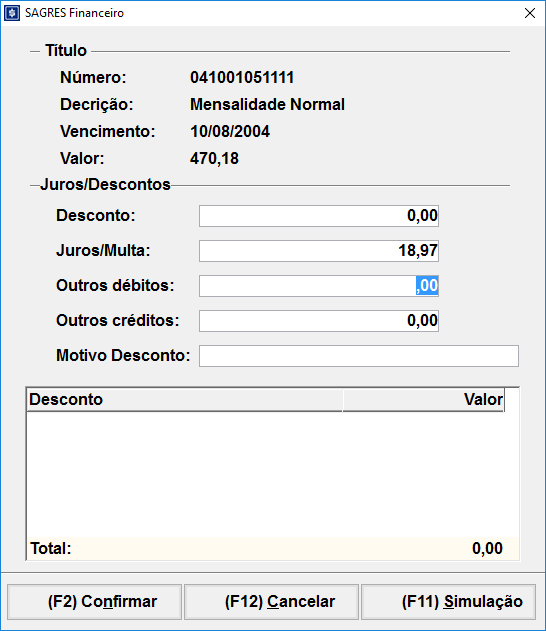This screenshot has height=631, width=546.
Task: Click the Total: label in the list footer
Action: pos(51,549)
